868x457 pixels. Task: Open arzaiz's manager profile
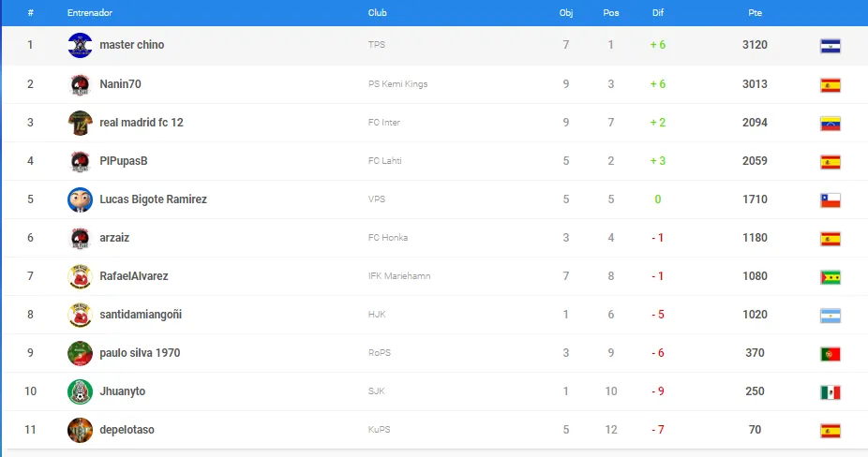point(114,238)
